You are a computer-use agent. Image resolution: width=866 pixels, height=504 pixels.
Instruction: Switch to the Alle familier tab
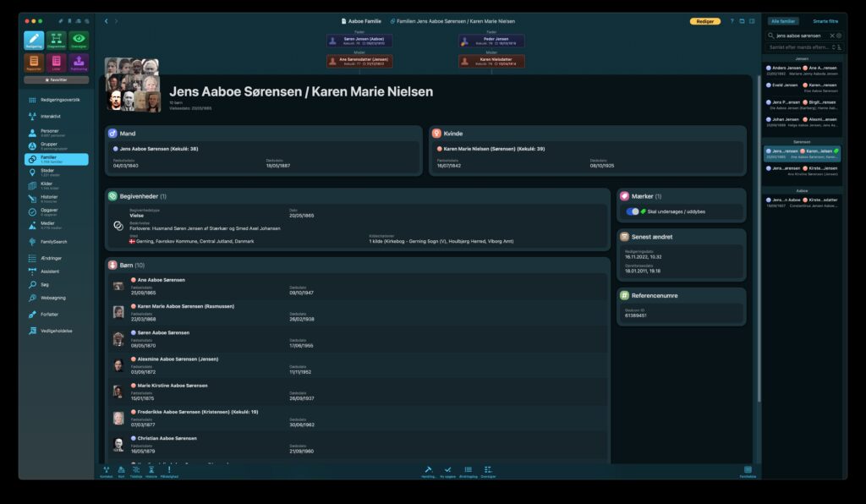pos(782,20)
